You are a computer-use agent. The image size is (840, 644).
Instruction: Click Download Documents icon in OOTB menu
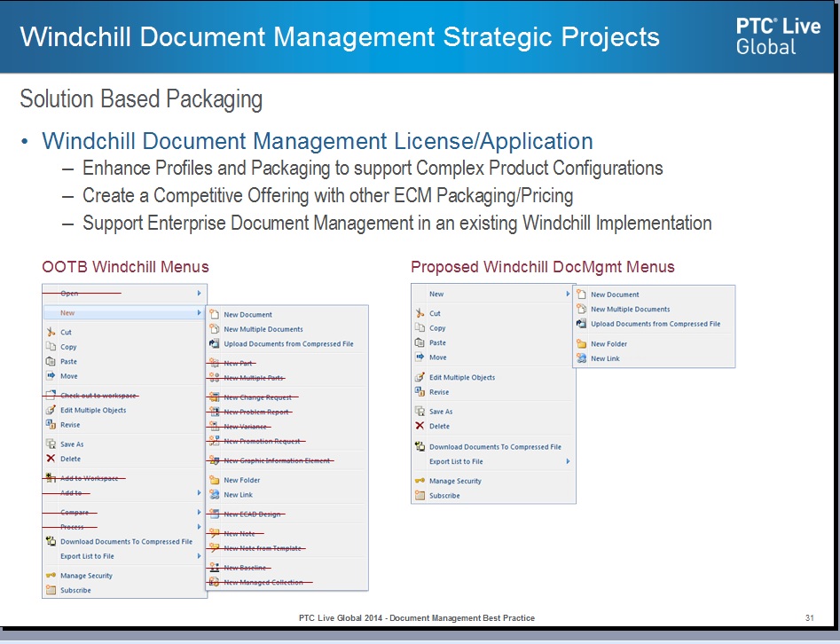click(x=51, y=541)
